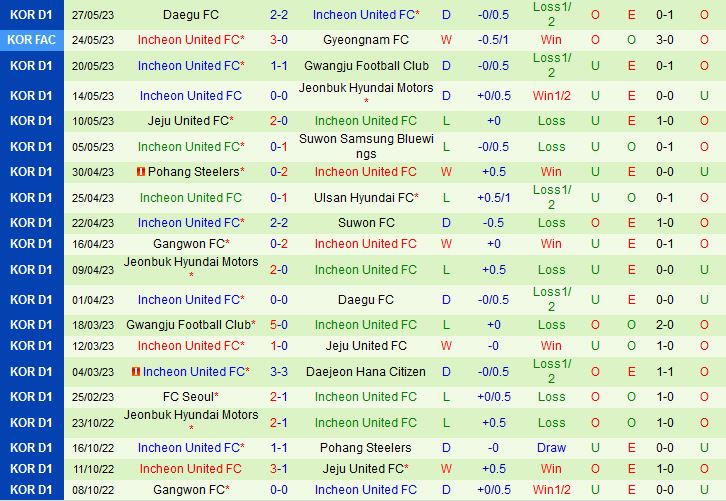
Task: Click Ulsan Hyundai FC team name
Action: [x=365, y=197]
